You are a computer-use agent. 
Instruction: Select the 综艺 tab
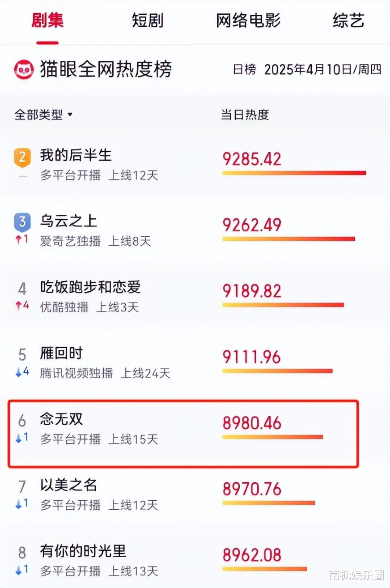pyautogui.click(x=348, y=21)
